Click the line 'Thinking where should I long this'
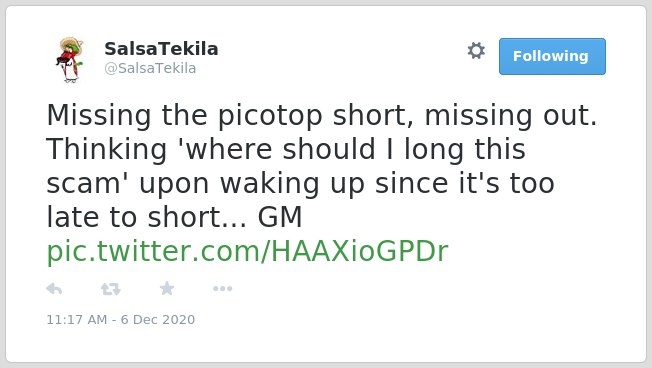Viewport: 652px width, 368px height. click(x=286, y=149)
